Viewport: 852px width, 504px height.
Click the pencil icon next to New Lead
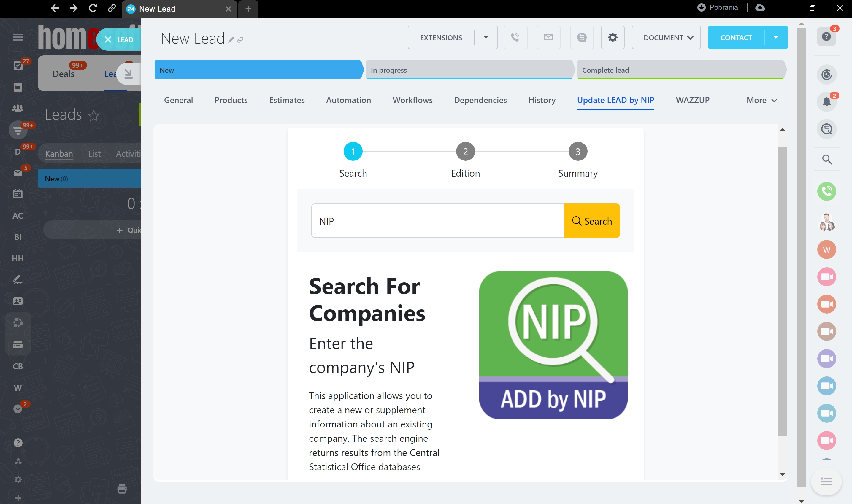tap(231, 40)
